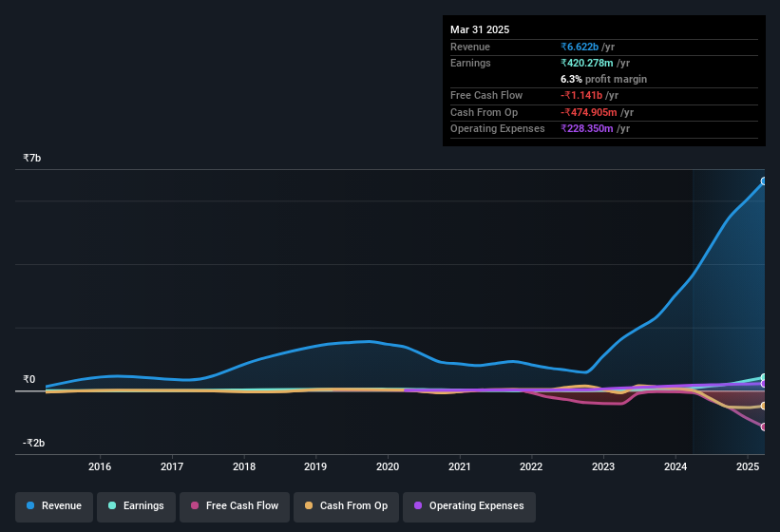This screenshot has width=780, height=532.
Task: Toggle the Operating Expenses legend button
Action: (469, 506)
